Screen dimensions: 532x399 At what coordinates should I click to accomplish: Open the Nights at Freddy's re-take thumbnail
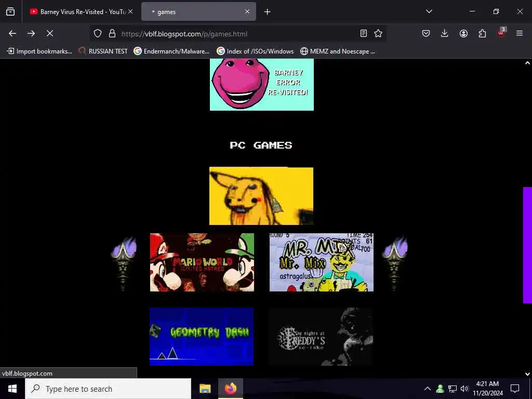coord(321,337)
